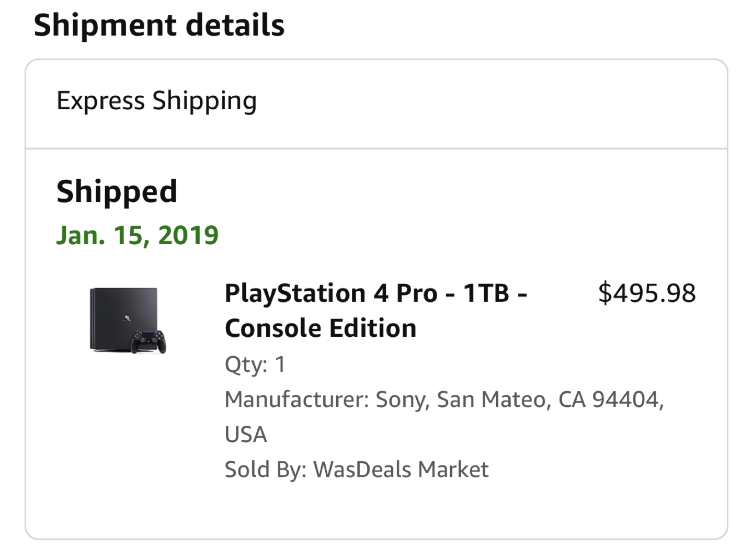Viewport: 753px width, 560px height.
Task: Click the Express Shipping label
Action: point(156,100)
